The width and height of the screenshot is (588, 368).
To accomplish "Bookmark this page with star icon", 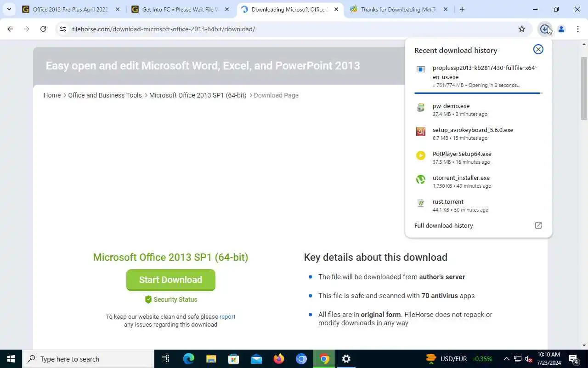I will pos(522,29).
